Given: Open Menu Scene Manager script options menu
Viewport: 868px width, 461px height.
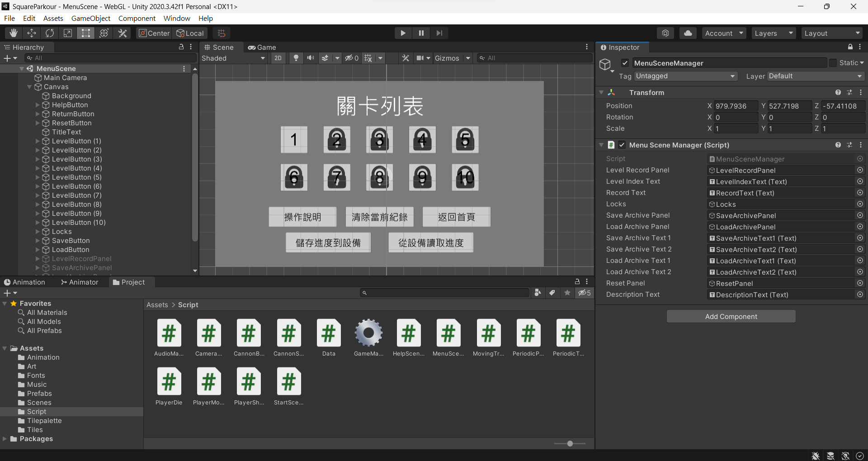Looking at the screenshot, I should click(x=861, y=145).
